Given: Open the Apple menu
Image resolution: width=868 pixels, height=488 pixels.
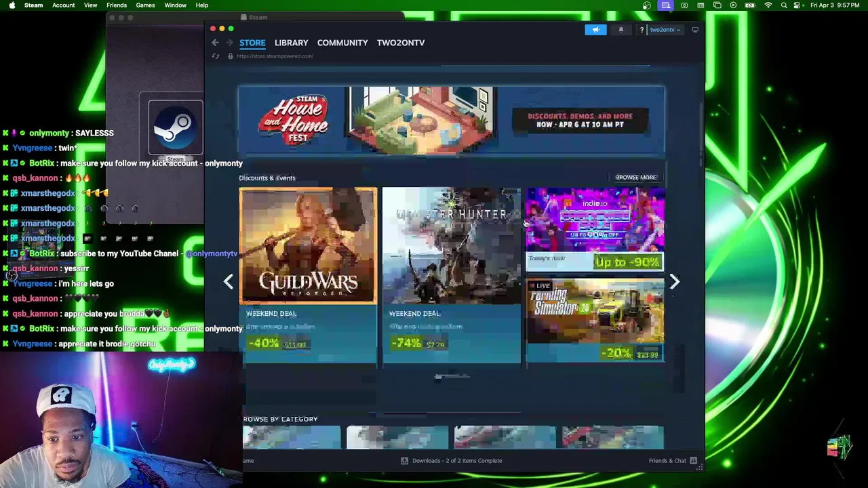Looking at the screenshot, I should pyautogui.click(x=12, y=5).
